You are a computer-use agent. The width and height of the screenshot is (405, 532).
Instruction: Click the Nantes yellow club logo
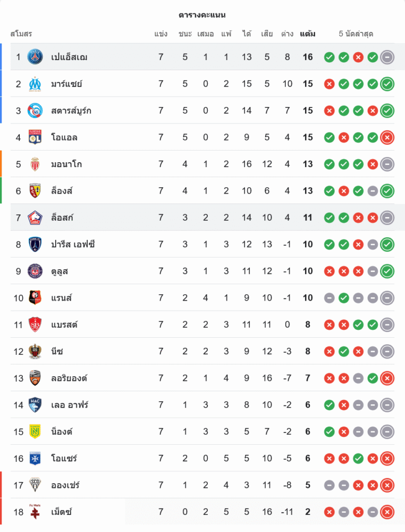click(x=35, y=431)
